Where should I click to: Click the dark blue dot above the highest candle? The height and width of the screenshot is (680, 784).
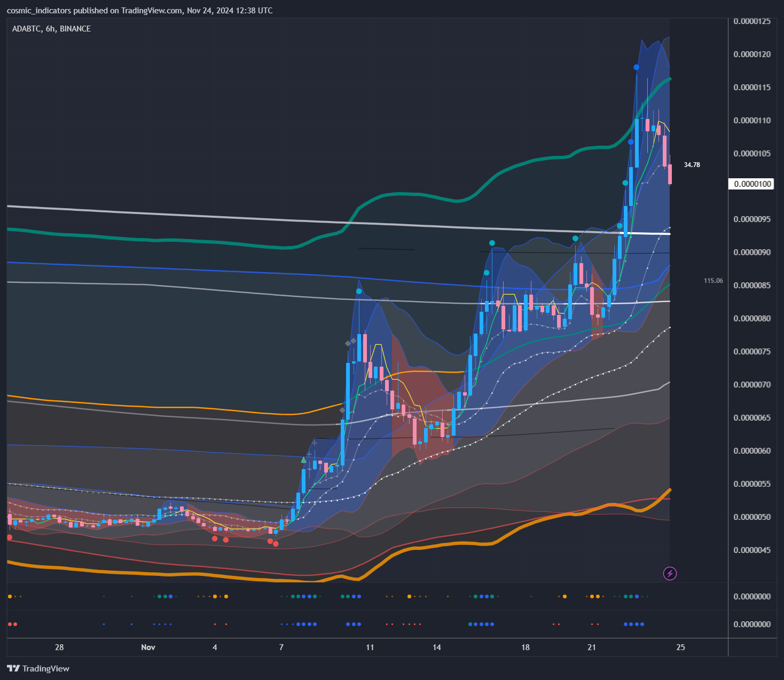point(636,67)
